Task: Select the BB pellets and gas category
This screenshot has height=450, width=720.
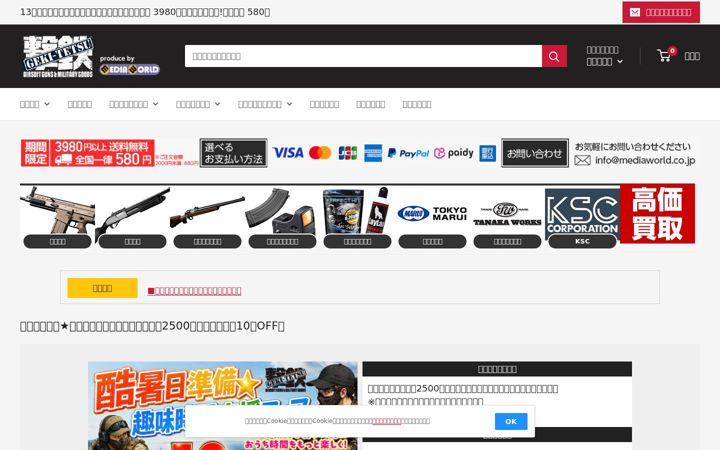Action: (x=357, y=210)
